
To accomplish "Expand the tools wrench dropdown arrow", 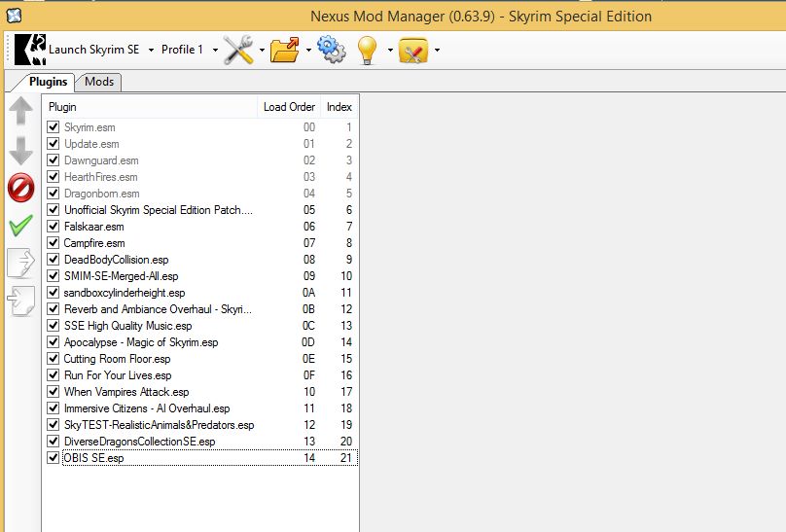I will (x=262, y=51).
